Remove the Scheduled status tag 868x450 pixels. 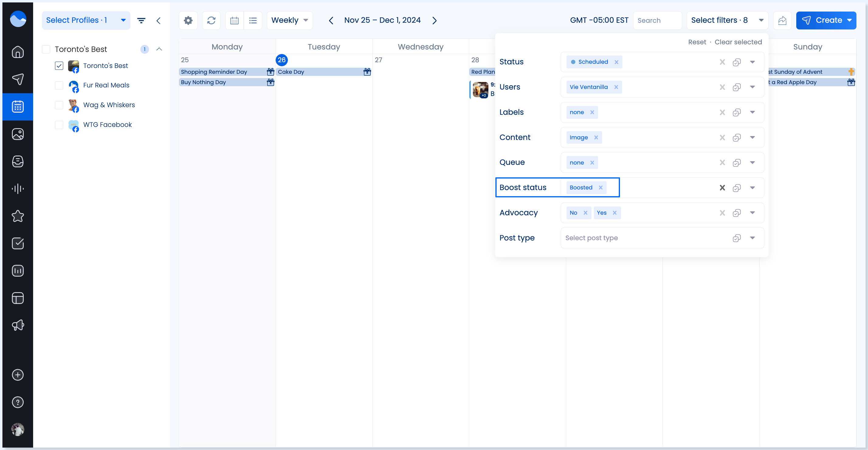tap(616, 62)
